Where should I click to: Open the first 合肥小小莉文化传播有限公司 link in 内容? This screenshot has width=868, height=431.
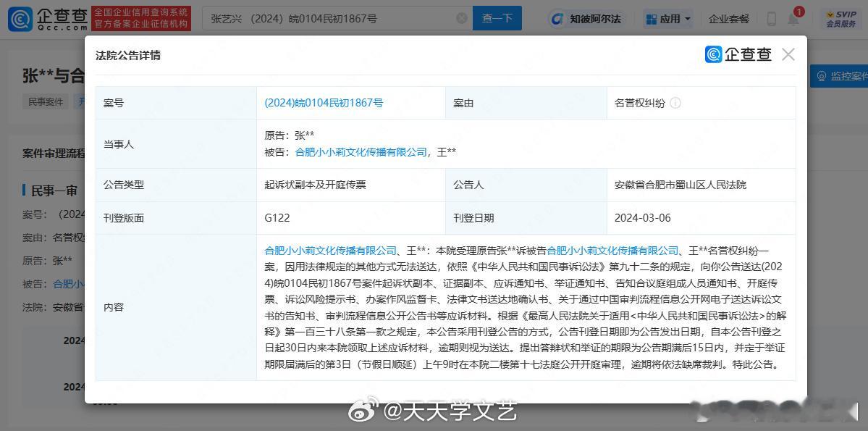click(331, 251)
